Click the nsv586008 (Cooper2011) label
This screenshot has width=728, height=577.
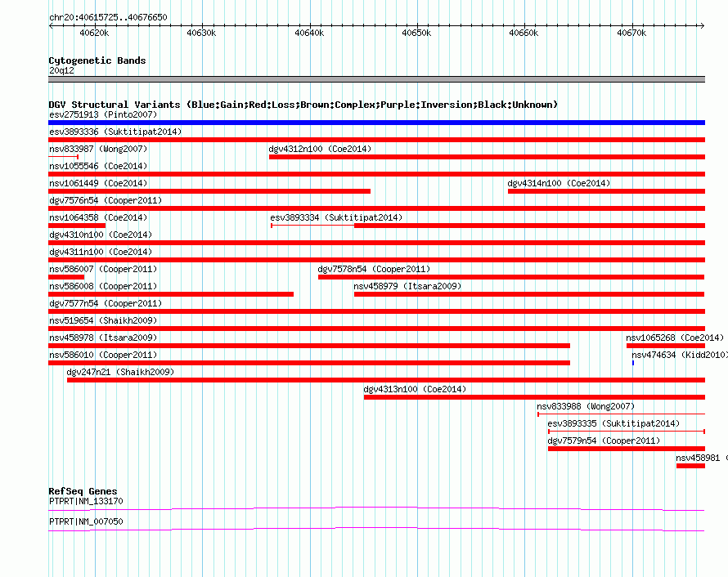click(x=103, y=286)
